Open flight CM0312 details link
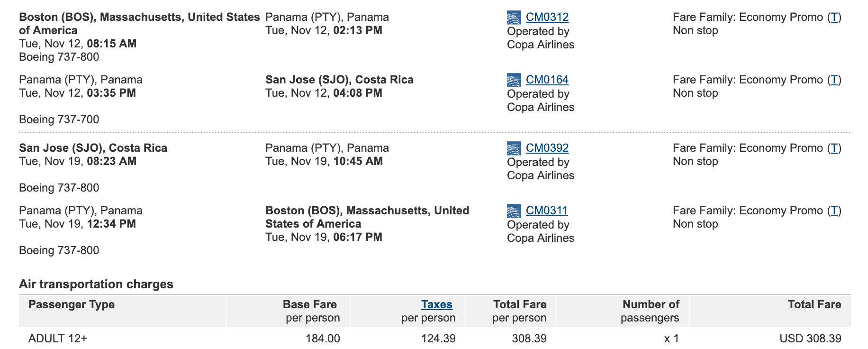The width and height of the screenshot is (868, 349). tap(547, 17)
